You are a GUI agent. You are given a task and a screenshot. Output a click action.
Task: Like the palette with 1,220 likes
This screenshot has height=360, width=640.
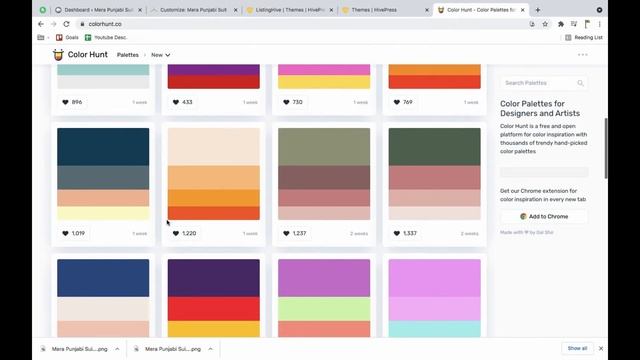tap(184, 233)
